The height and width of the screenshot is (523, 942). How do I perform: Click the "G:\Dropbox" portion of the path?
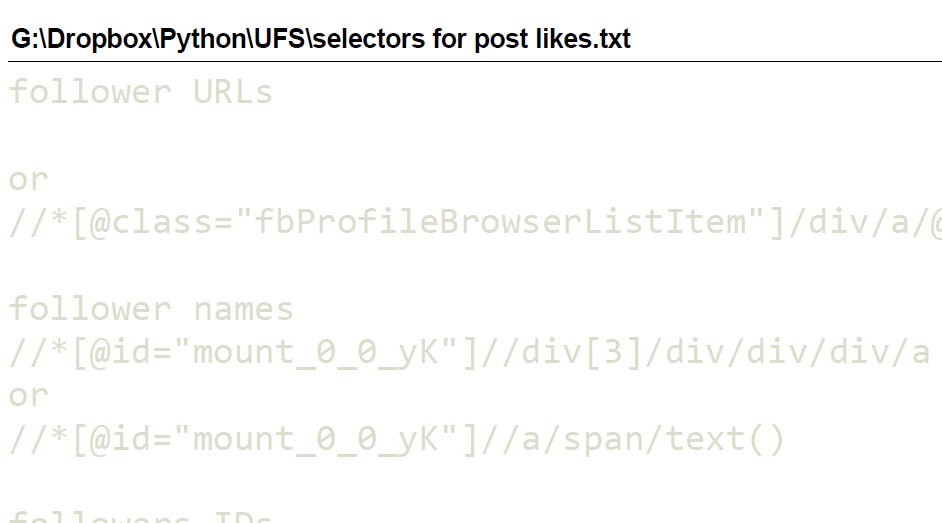(x=82, y=39)
